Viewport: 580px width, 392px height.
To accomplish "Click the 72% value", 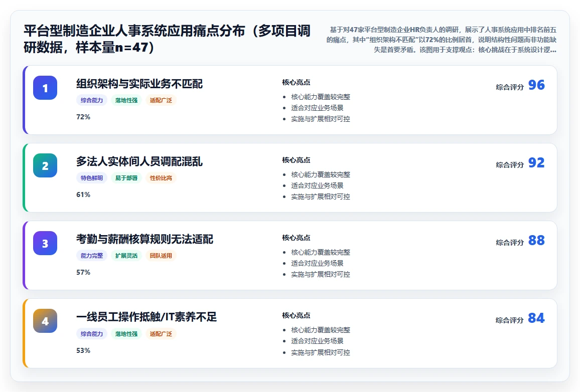I will coord(83,117).
